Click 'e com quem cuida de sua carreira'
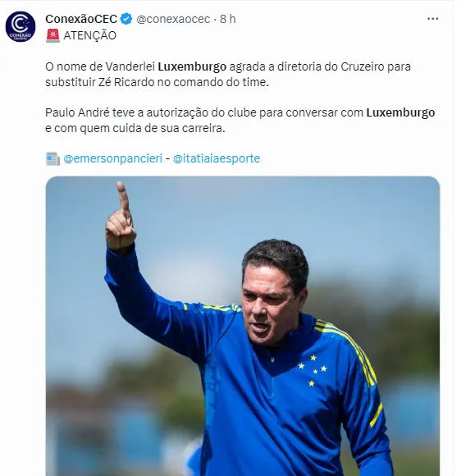The width and height of the screenshot is (461, 476). [135, 128]
